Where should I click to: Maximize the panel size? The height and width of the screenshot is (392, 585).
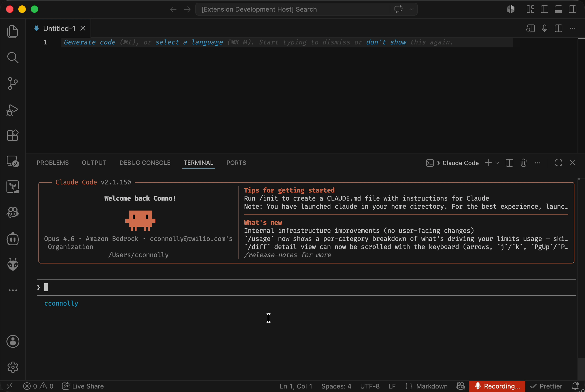[559, 163]
